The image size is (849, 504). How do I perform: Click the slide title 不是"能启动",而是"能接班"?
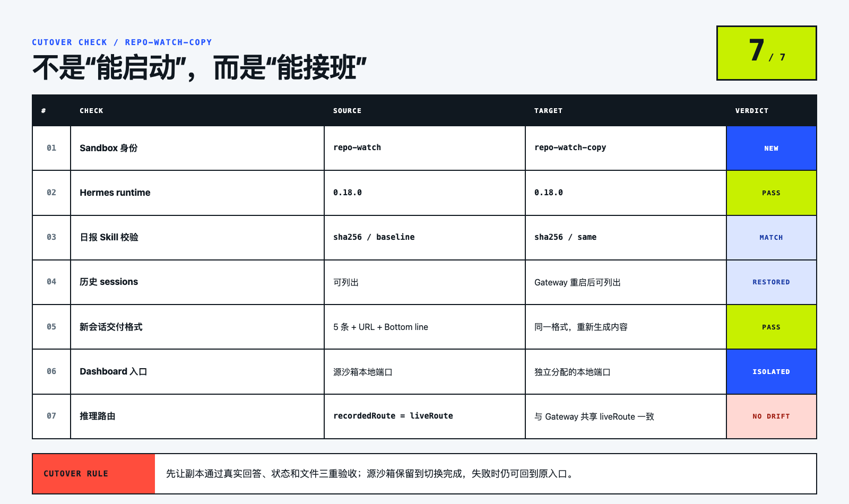pyautogui.click(x=200, y=68)
